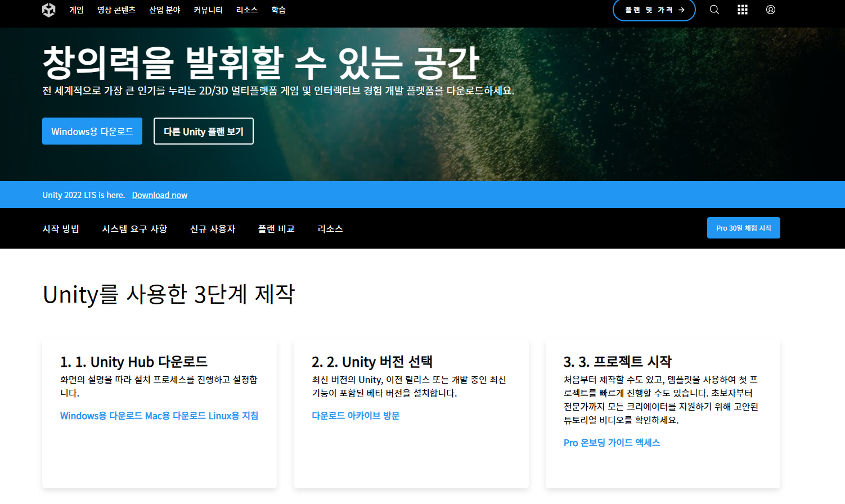Click 다른 Unity 플랜 보기 button
The image size is (845, 504).
click(x=204, y=131)
